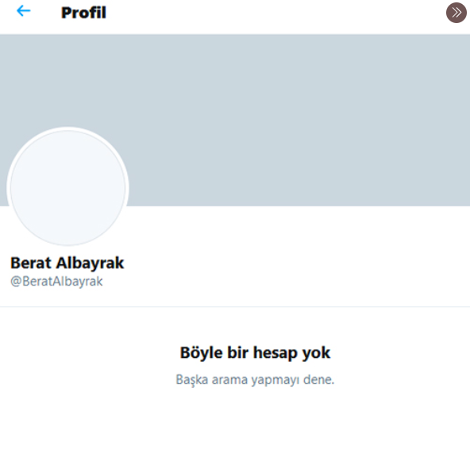Go back using the blue arrow

(23, 11)
